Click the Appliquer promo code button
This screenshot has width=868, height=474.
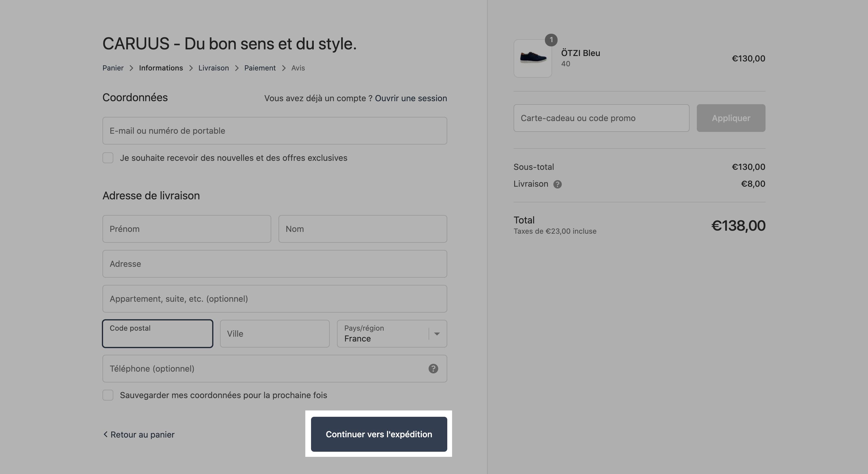[731, 118]
